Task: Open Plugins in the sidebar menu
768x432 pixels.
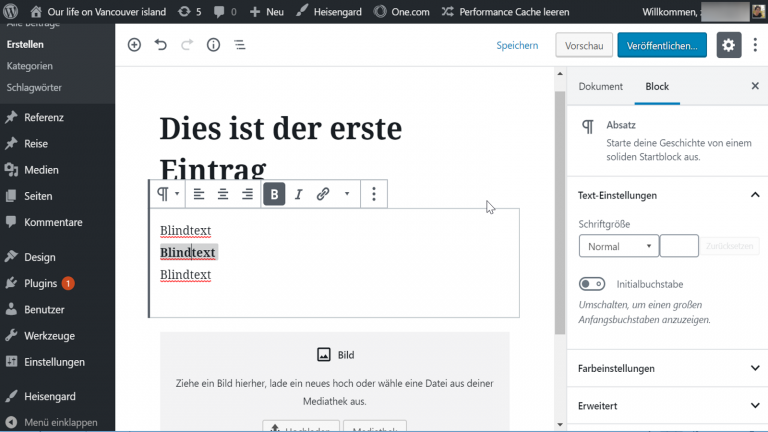Action: [43, 283]
